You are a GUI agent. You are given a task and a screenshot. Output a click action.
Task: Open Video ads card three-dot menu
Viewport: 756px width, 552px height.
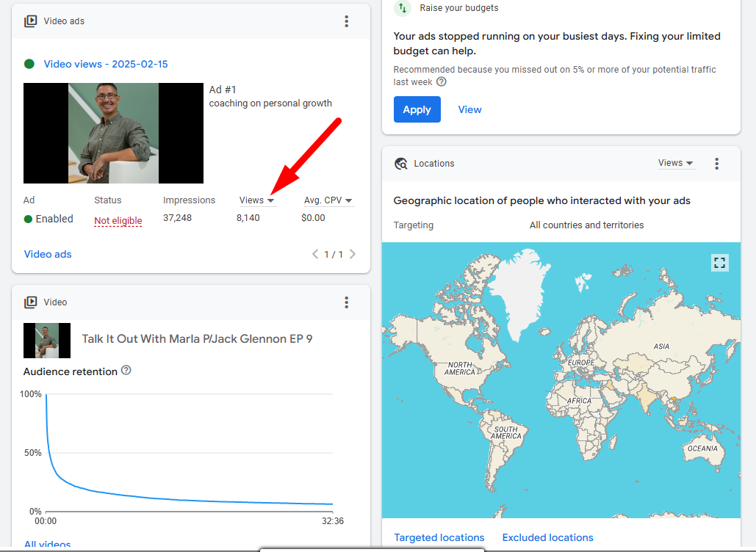click(347, 21)
